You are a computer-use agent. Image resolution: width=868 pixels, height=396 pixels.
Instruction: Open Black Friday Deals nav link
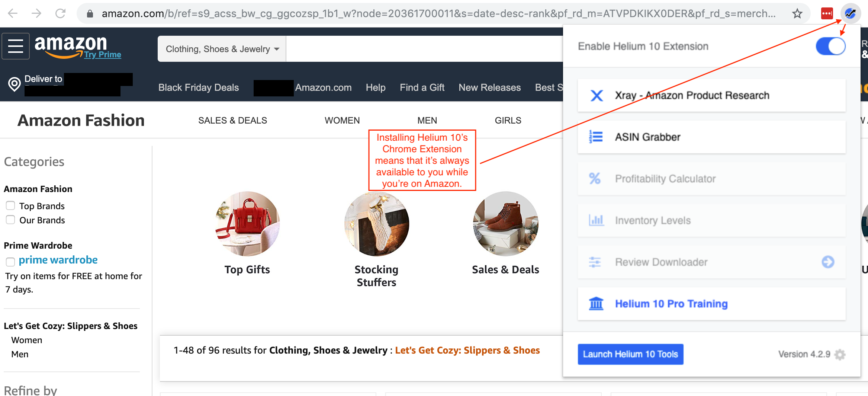pos(199,87)
